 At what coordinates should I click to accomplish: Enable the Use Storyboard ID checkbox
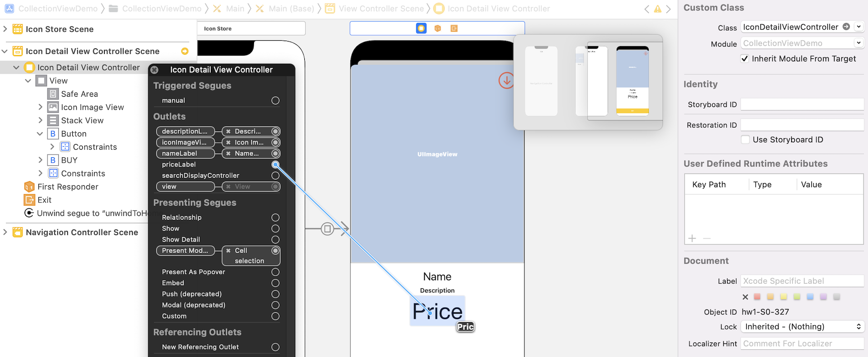[745, 140]
